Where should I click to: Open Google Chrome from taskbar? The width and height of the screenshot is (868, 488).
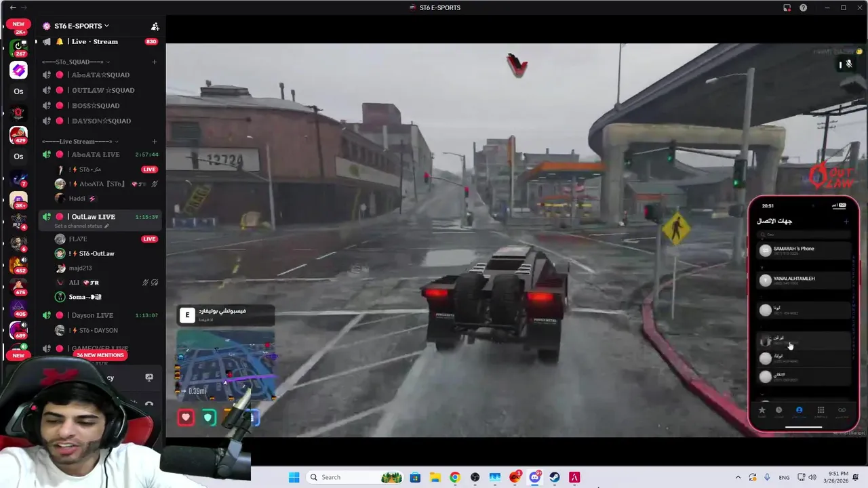[455, 477]
